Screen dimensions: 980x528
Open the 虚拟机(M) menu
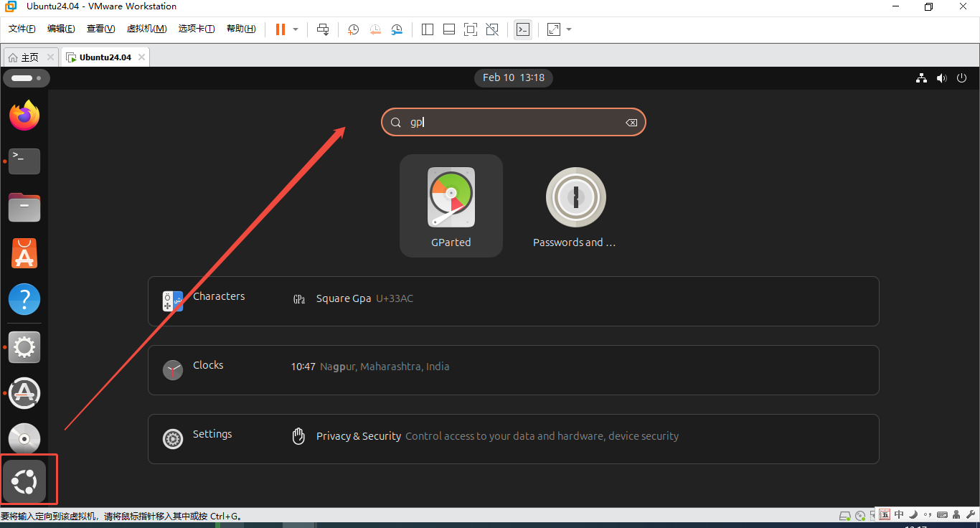146,29
